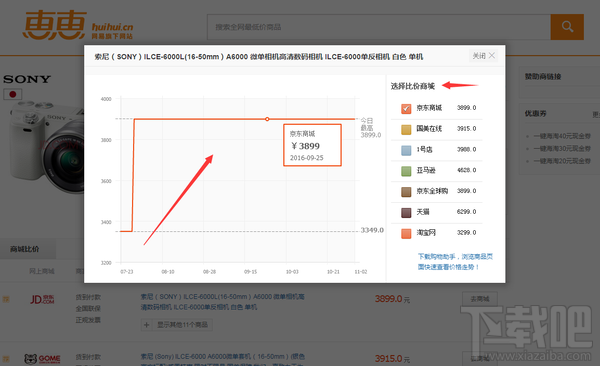Click the SONY brand logo

(x=27, y=79)
